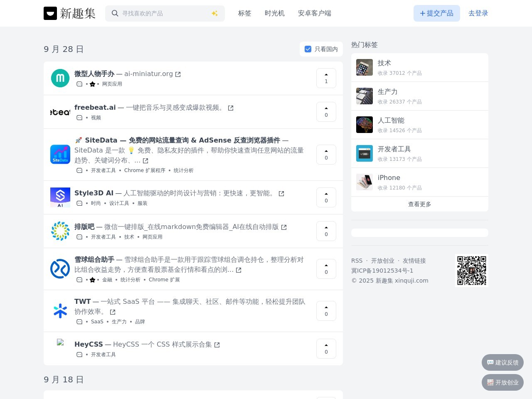Click the TWT snowflake logo icon

(x=60, y=311)
